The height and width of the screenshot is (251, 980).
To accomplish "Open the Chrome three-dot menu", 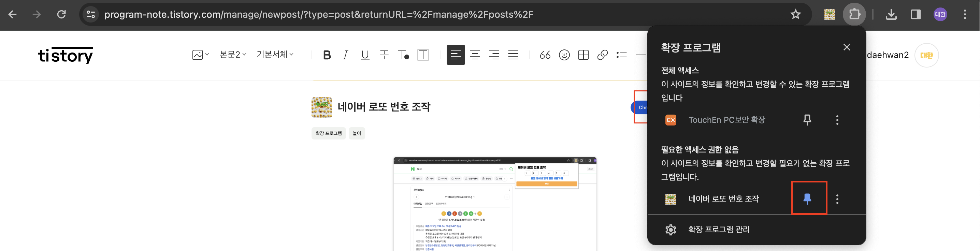I will (x=965, y=14).
